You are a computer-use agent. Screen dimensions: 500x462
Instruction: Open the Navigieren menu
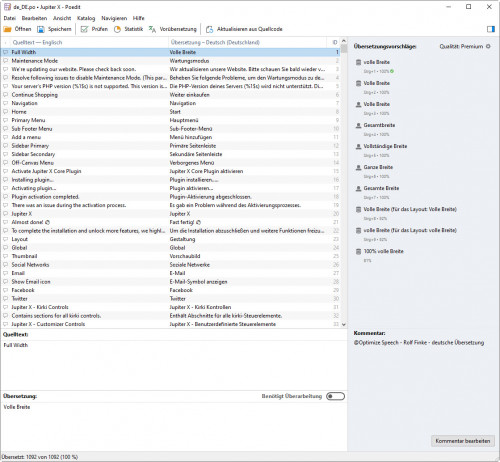(x=114, y=18)
